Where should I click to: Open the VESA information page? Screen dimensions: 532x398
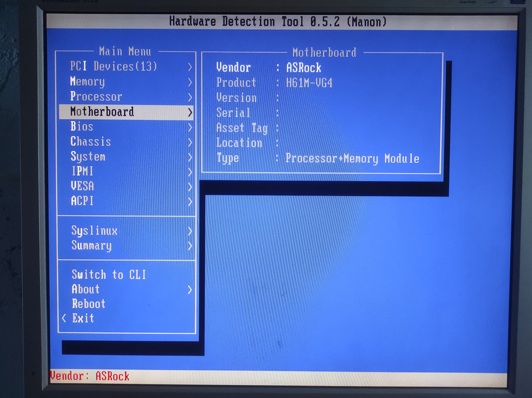coord(82,186)
